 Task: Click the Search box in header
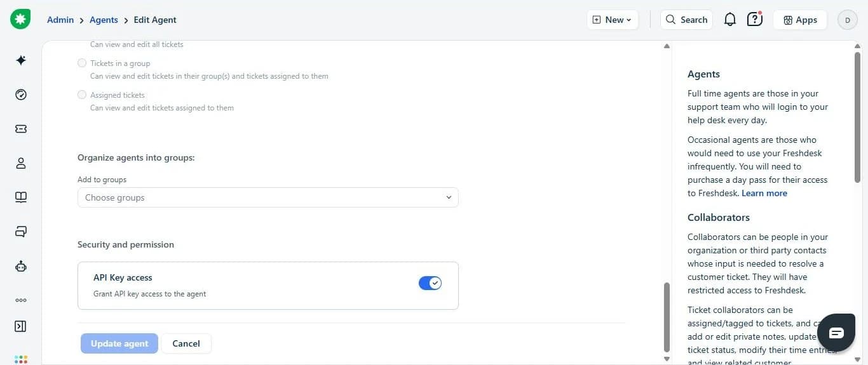tap(686, 20)
